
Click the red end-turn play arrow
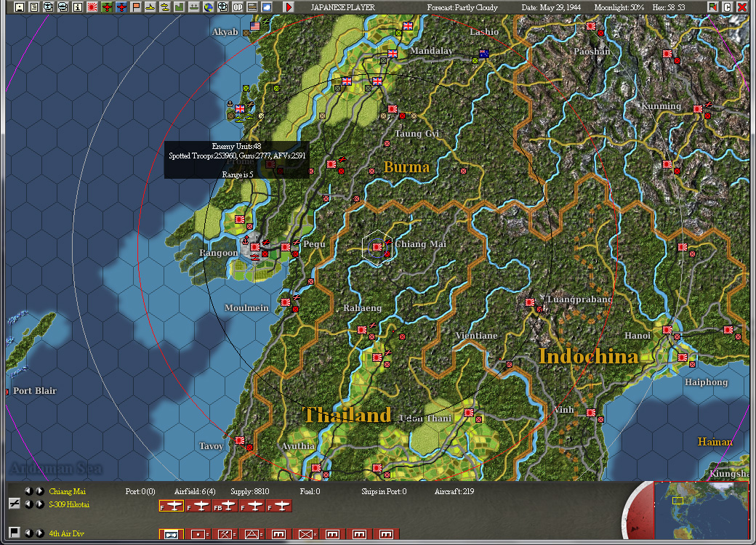pos(289,7)
